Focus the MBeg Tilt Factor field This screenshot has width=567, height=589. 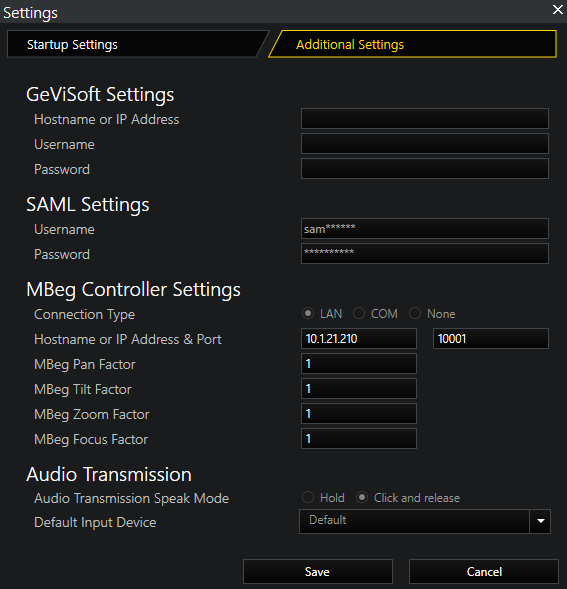(x=359, y=388)
